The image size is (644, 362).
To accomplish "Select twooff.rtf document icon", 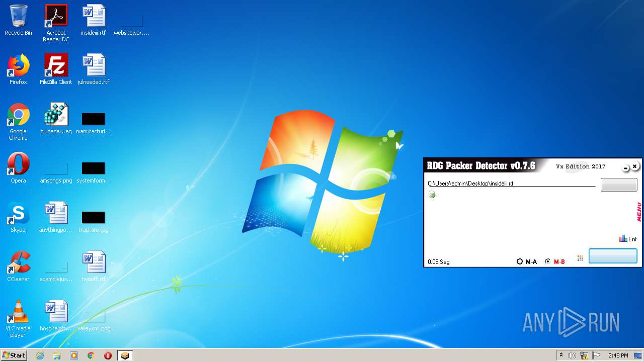I will [94, 266].
